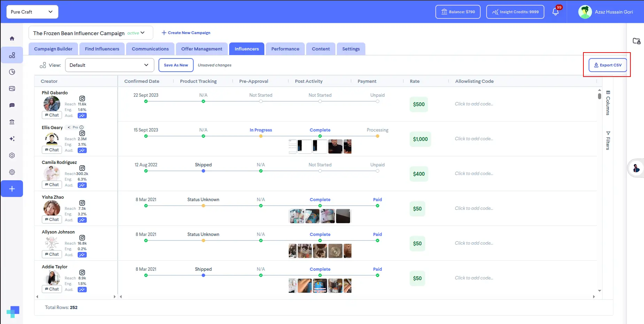Viewport: 644px width, 324px height.
Task: Switch to Content tab
Action: coord(321,49)
